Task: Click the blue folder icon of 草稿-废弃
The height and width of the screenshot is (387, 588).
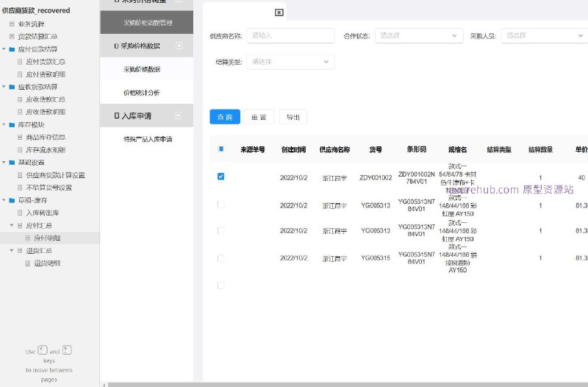Action: tap(12, 200)
